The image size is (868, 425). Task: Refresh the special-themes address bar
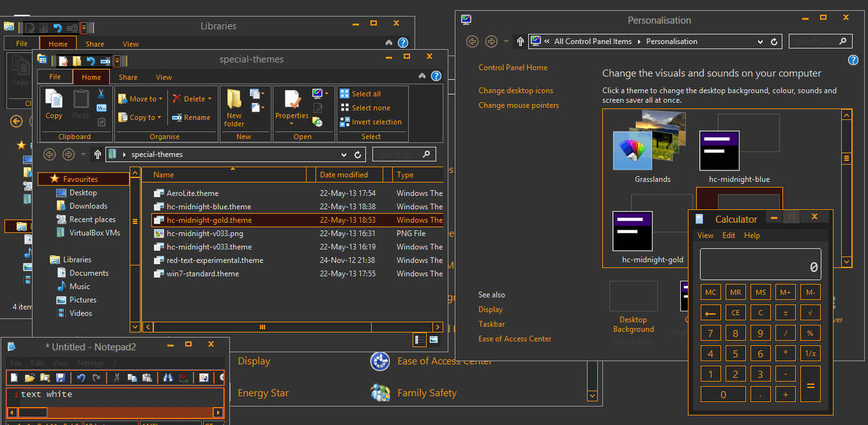(358, 154)
